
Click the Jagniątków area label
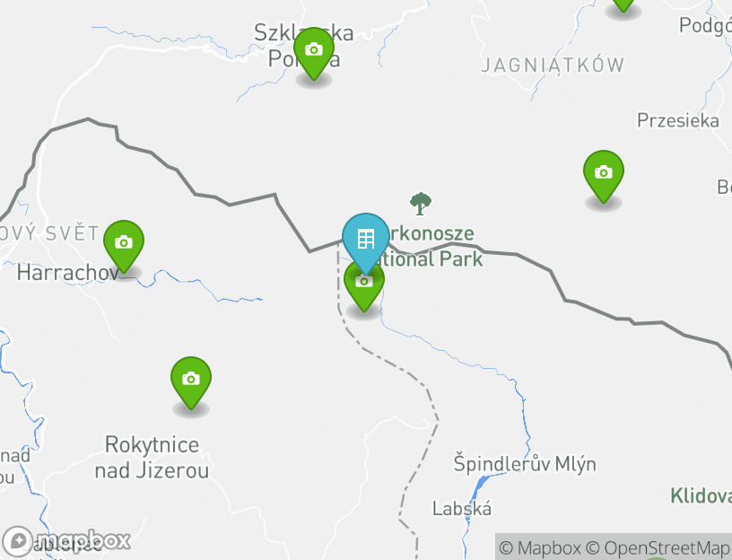(553, 65)
